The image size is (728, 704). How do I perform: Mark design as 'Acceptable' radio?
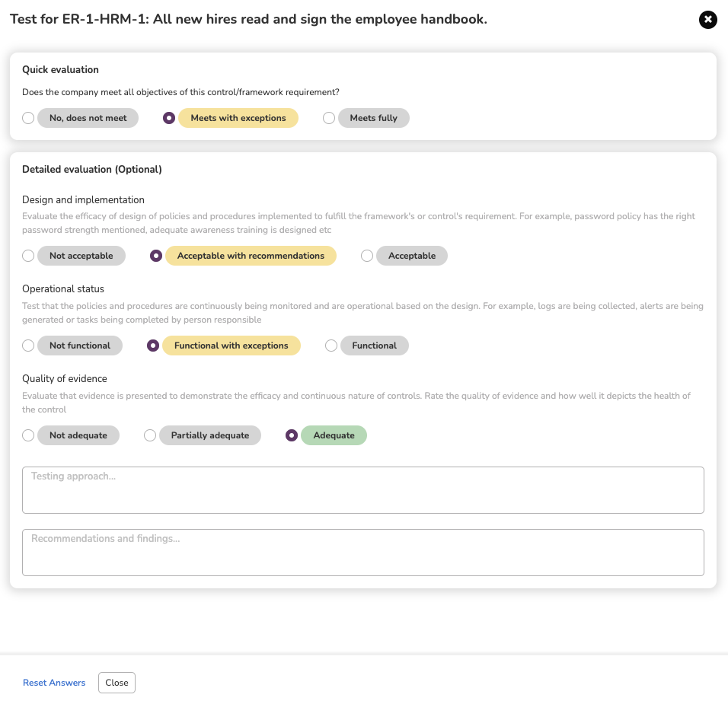[x=367, y=256]
